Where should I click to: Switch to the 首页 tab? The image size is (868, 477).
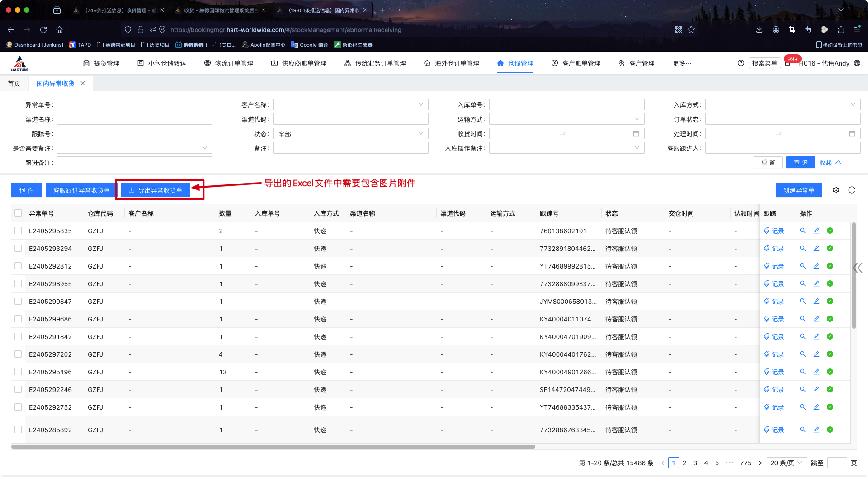(14, 84)
